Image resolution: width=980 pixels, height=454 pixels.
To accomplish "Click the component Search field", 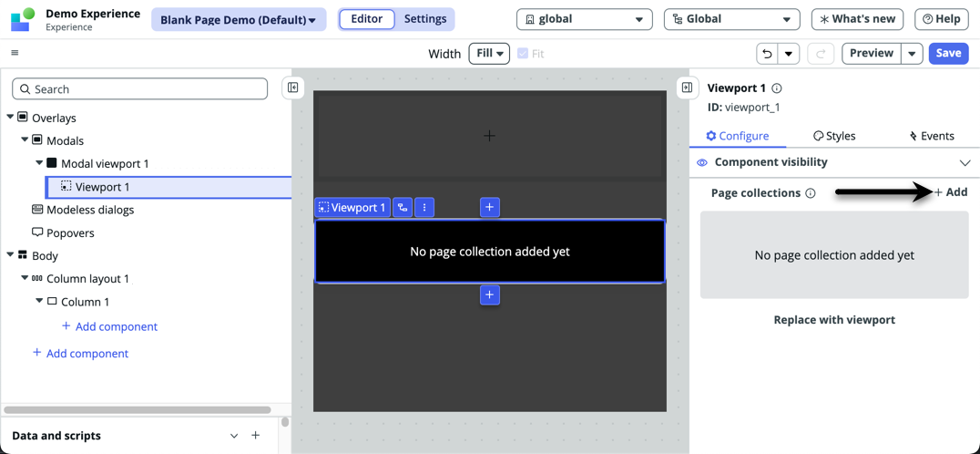I will tap(140, 88).
